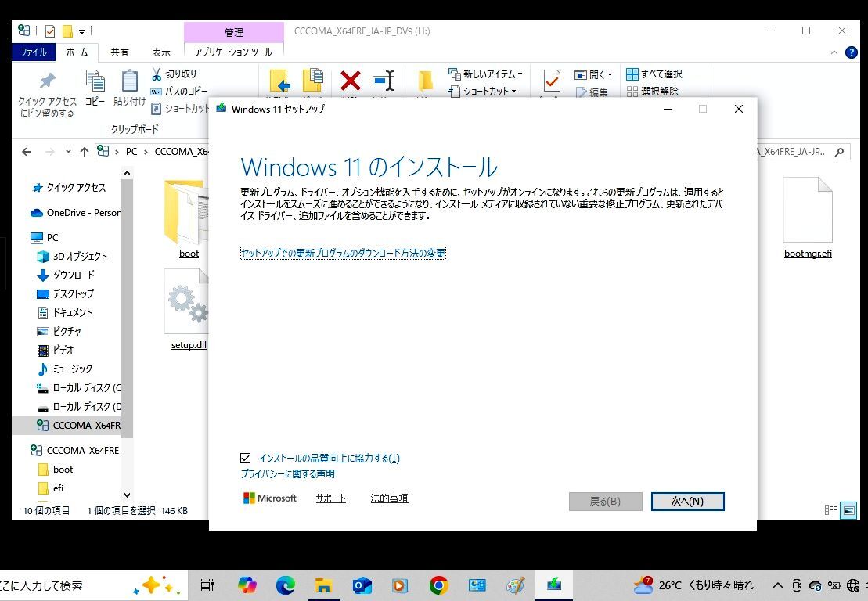Click Deselect (選択解除) in ribbon

tap(653, 92)
